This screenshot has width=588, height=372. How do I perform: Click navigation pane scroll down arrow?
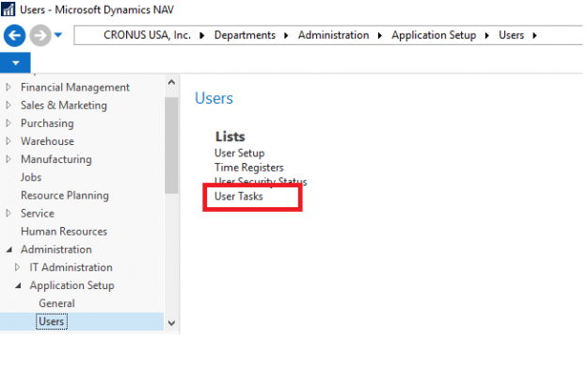[171, 323]
